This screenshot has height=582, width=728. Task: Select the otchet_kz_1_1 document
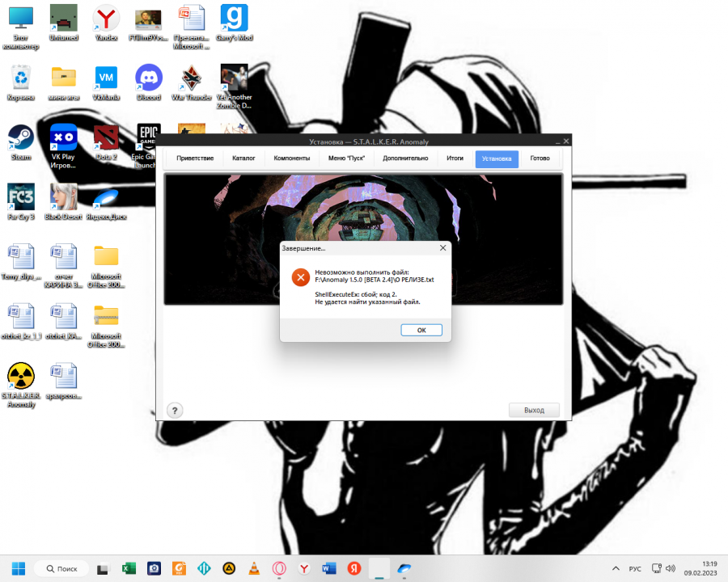pyautogui.click(x=21, y=321)
